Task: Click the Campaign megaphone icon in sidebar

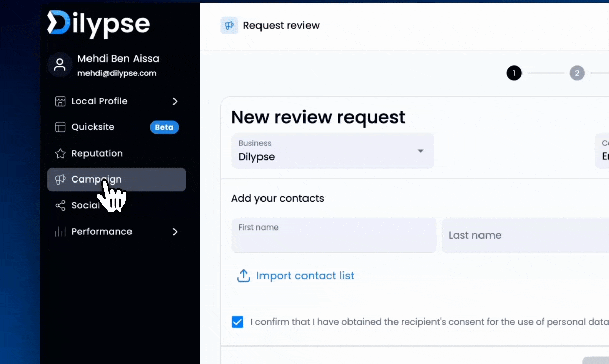Action: [x=60, y=179]
